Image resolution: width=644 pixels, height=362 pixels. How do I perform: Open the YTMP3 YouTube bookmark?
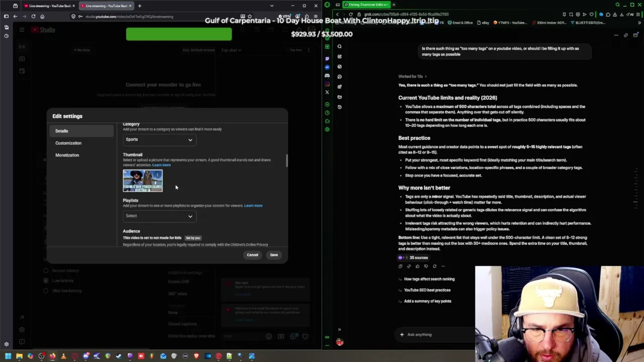[510, 23]
